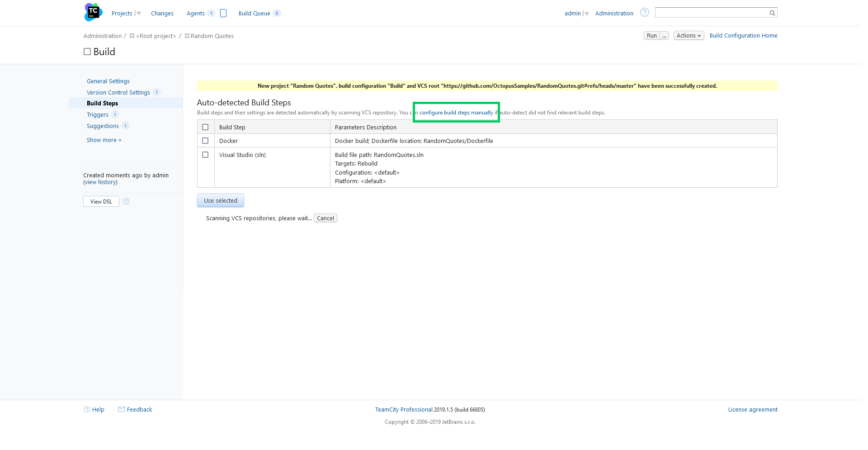Click Root project breadcrumb link
868x450 pixels.
(x=156, y=36)
